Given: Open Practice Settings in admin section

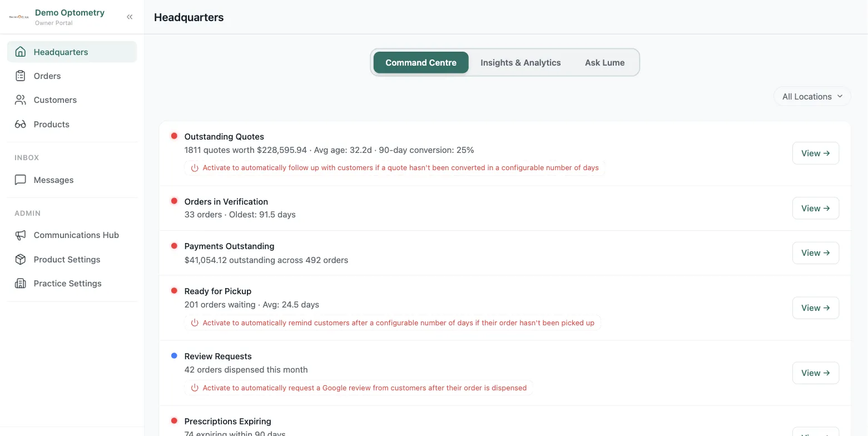Looking at the screenshot, I should point(72,284).
